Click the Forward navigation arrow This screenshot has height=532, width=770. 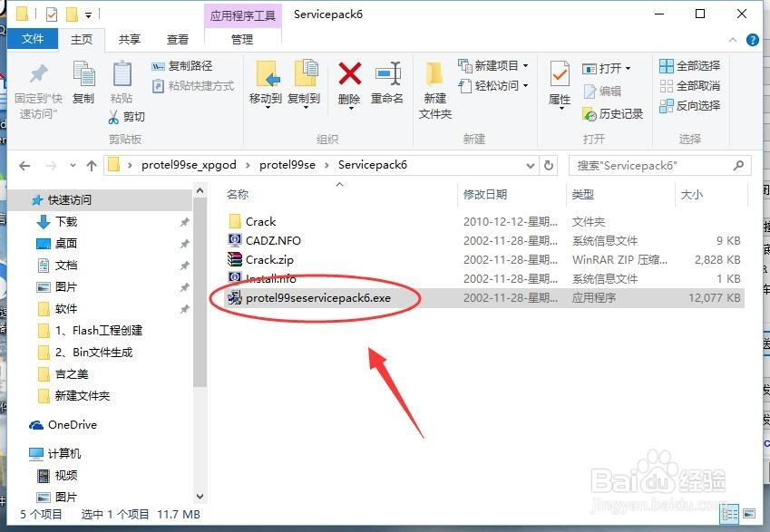click(51, 166)
